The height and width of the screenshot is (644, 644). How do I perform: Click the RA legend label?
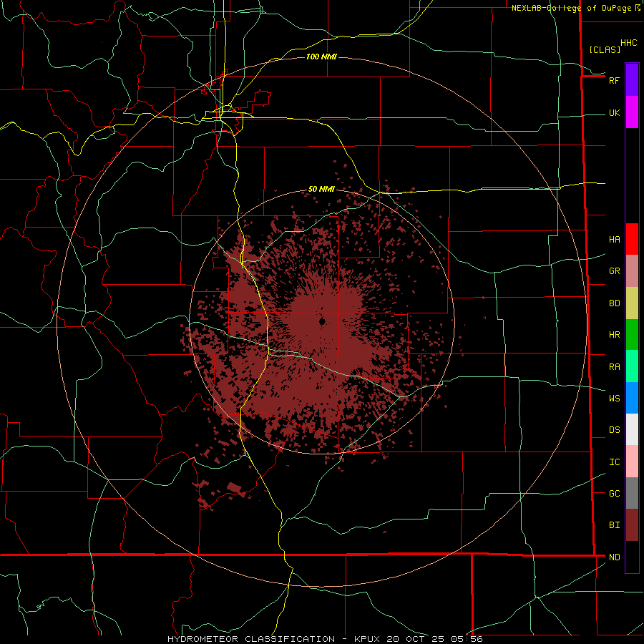(614, 367)
